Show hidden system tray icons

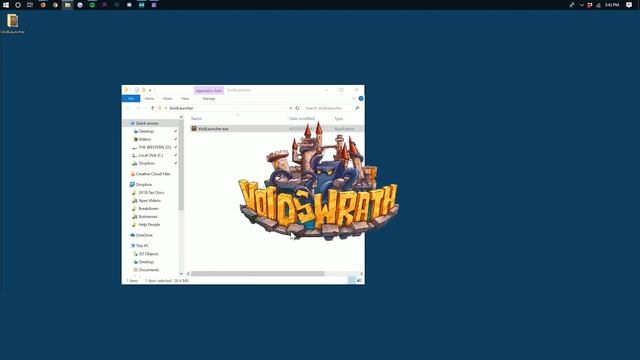coord(582,5)
